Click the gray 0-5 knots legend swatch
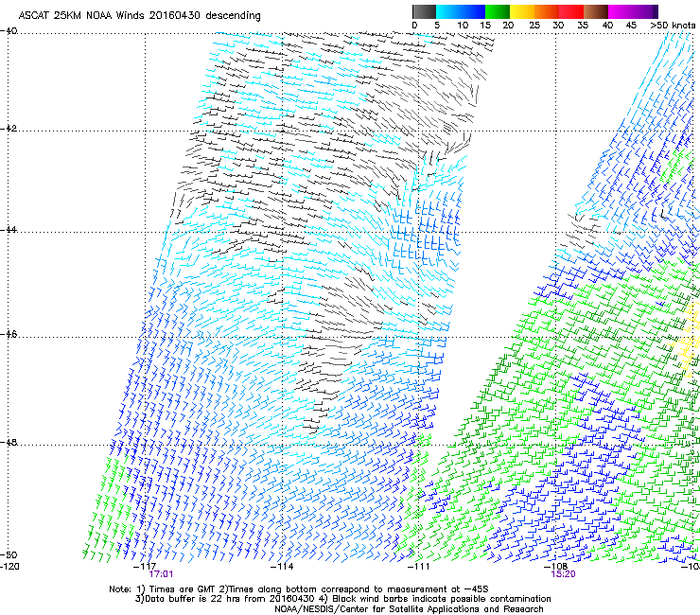The image size is (700, 615). (424, 11)
